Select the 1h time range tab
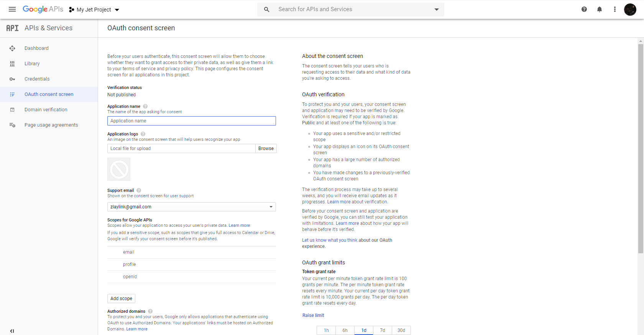The height and width of the screenshot is (335, 644). pyautogui.click(x=326, y=330)
